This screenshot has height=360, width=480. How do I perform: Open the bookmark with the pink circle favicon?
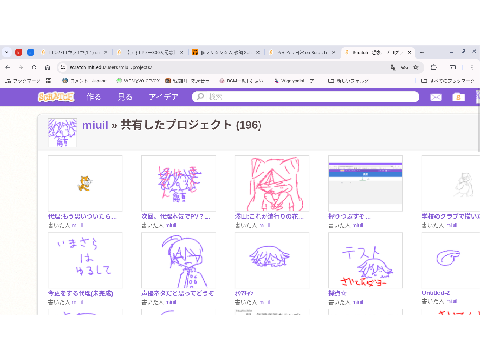coord(241,81)
